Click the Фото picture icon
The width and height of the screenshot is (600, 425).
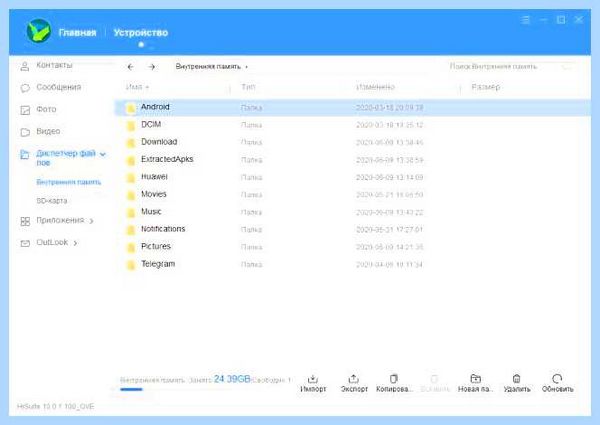25,110
